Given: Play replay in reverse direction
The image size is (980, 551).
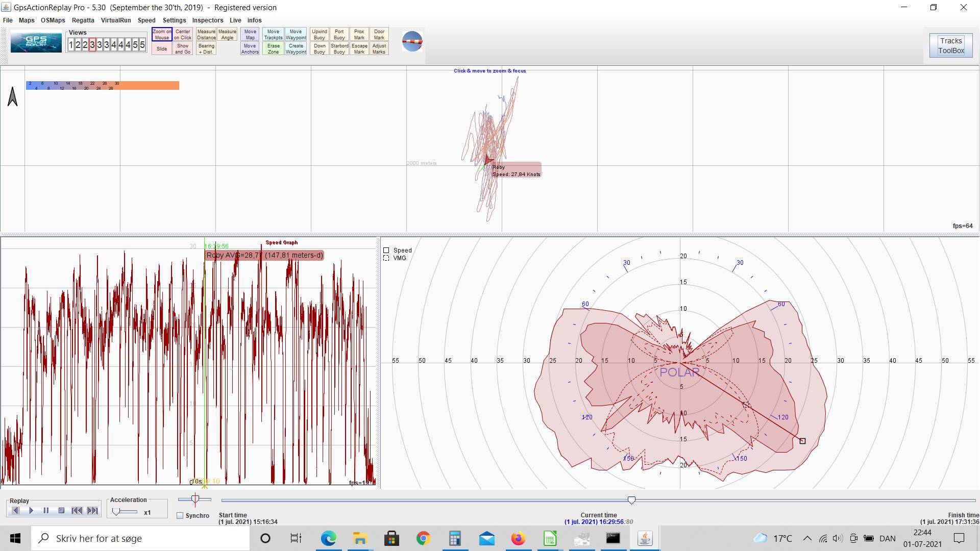Looking at the screenshot, I should [x=15, y=511].
